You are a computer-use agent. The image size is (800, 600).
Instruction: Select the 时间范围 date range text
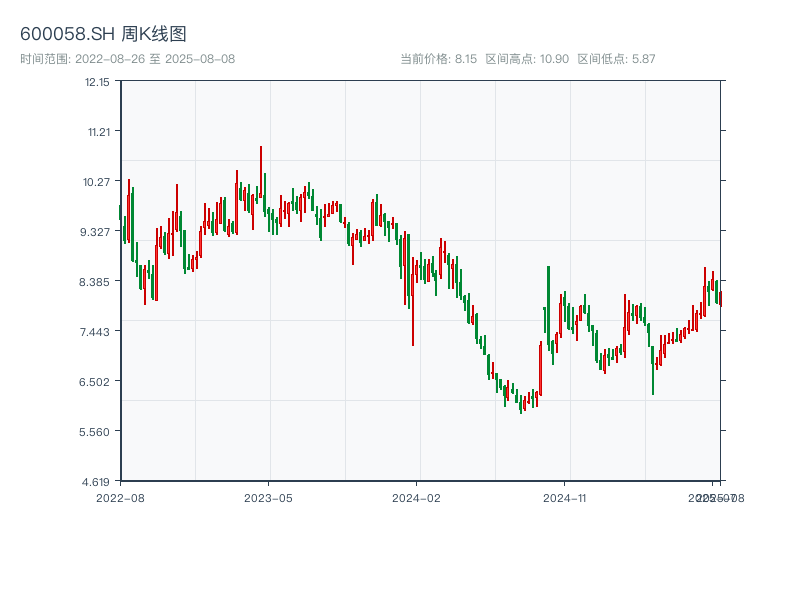coord(127,59)
